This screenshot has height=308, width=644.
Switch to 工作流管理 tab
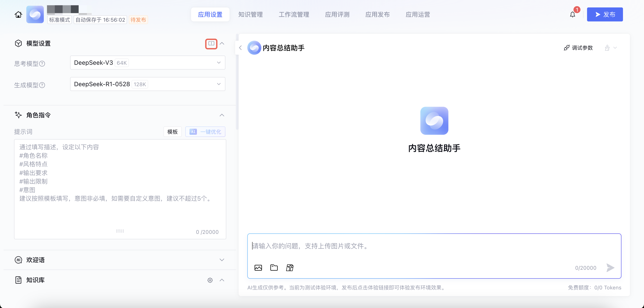[x=294, y=14]
